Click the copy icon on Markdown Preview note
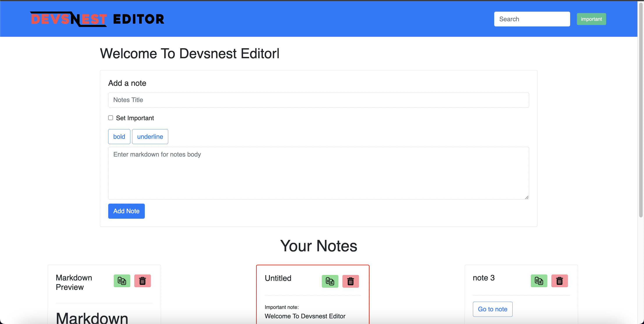 pos(122,281)
